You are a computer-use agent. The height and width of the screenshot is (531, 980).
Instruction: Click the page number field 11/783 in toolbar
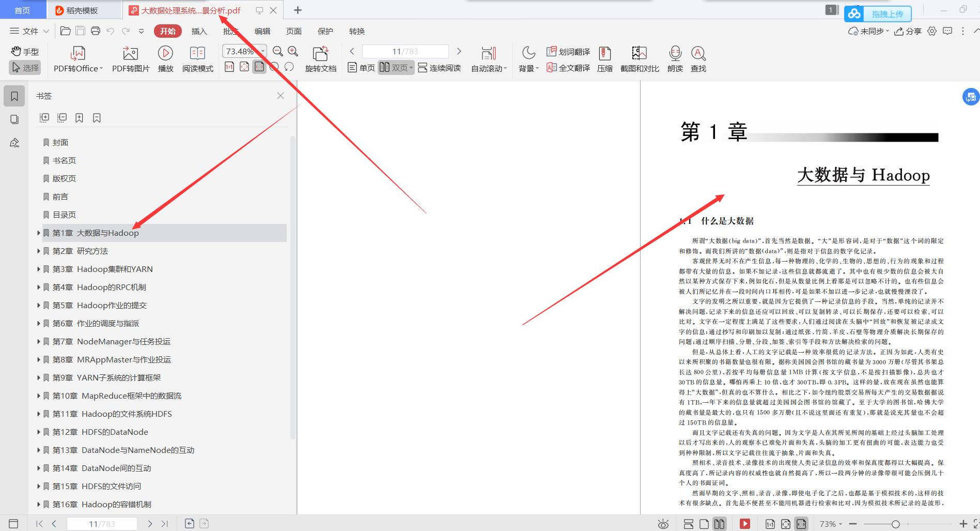click(x=405, y=51)
